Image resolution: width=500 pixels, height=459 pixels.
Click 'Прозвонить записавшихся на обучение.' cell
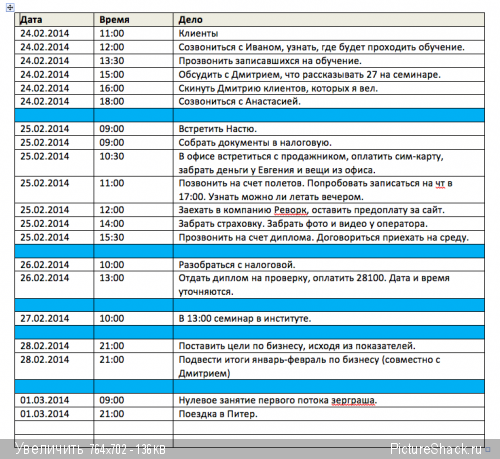329,61
